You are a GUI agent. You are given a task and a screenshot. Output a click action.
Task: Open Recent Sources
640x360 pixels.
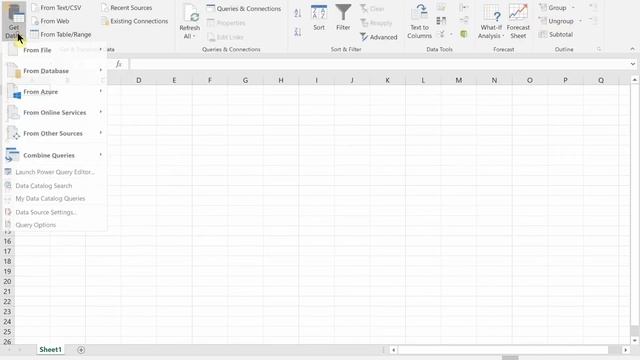click(x=127, y=8)
